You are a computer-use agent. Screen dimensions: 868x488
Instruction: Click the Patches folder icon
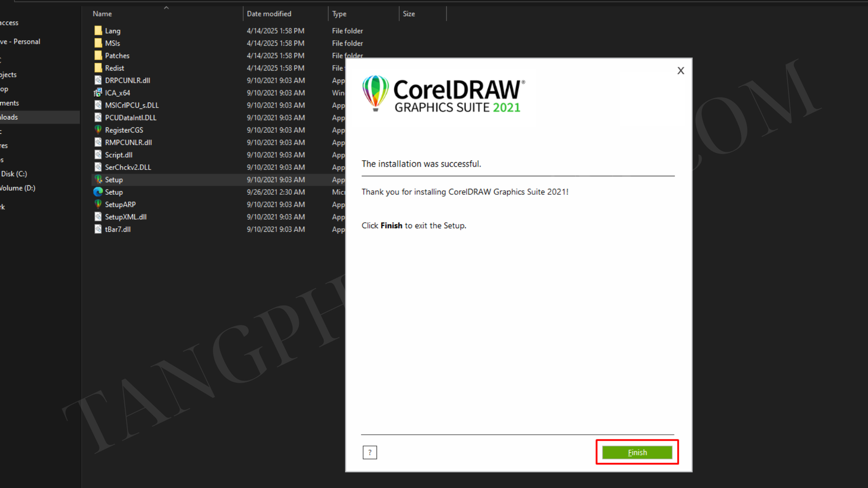[98, 56]
